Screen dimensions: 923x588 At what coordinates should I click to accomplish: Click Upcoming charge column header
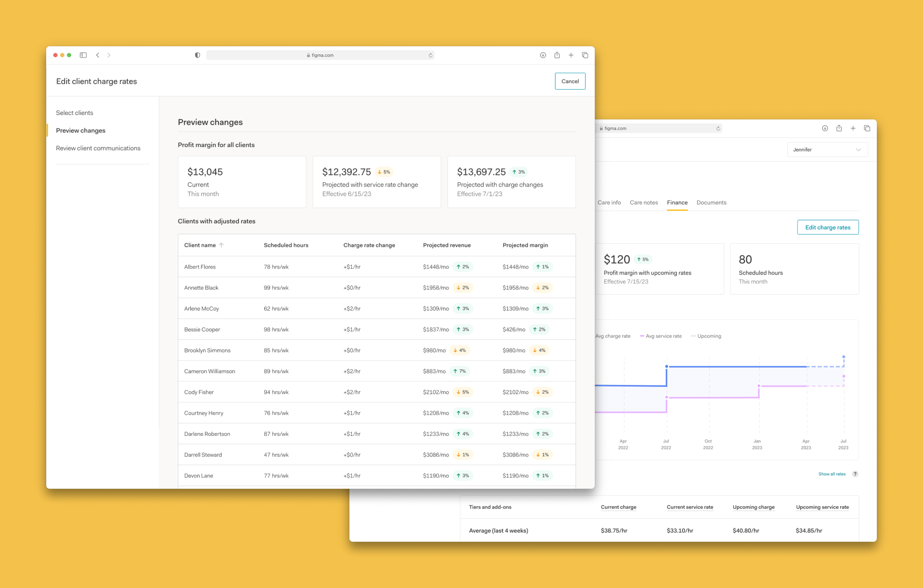click(x=753, y=507)
